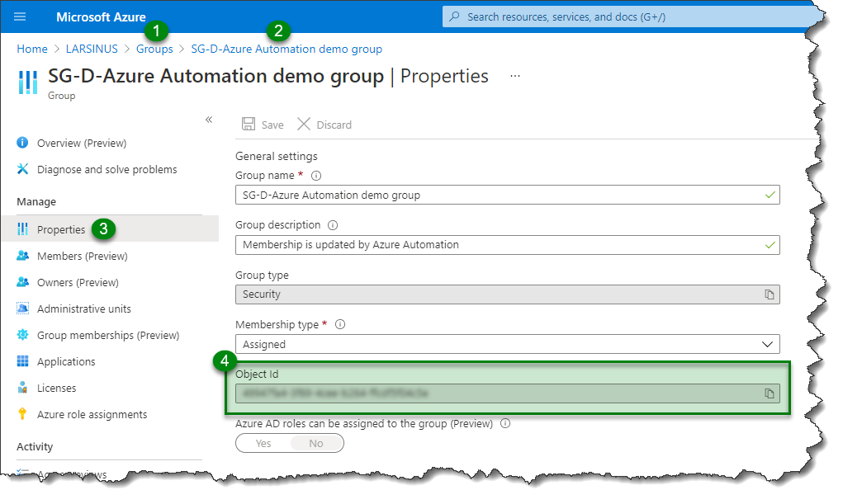Select Yes for Azure AD roles assignment
Image resolution: width=843 pixels, height=504 pixels.
pyautogui.click(x=263, y=443)
